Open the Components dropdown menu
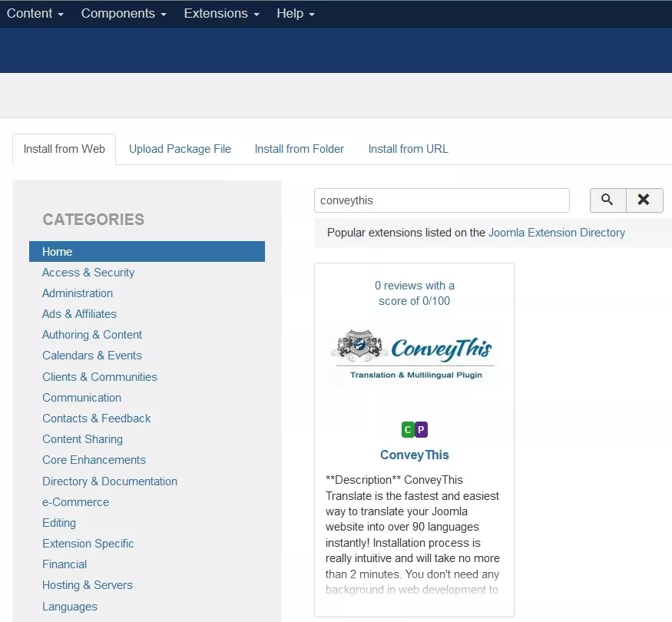Viewport: 672px width, 622px height. 124,13
